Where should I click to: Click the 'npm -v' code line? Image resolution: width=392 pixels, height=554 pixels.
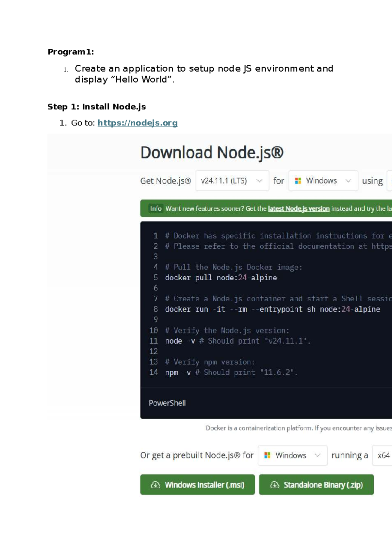click(231, 372)
